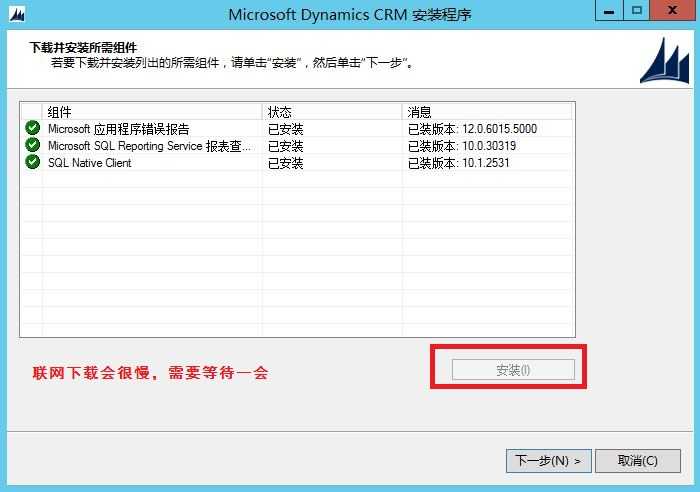This screenshot has width=700, height=492.
Task: Click the heading 下载并安装所需组件
Action: (x=83, y=47)
